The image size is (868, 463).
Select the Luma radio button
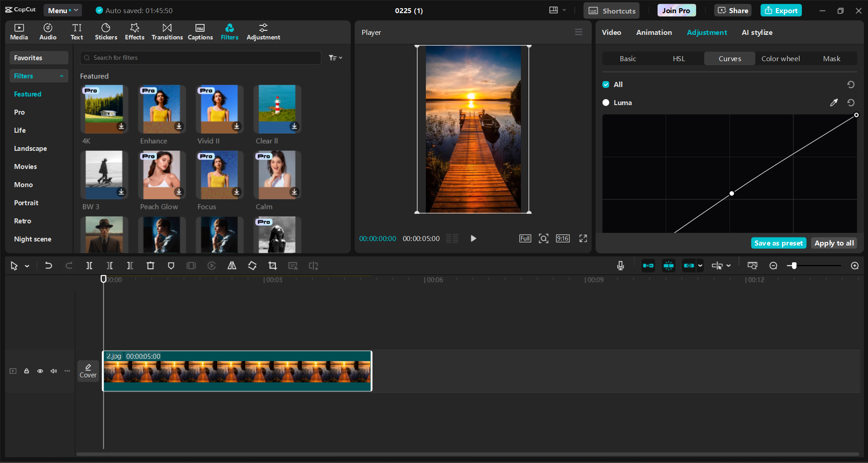(606, 102)
